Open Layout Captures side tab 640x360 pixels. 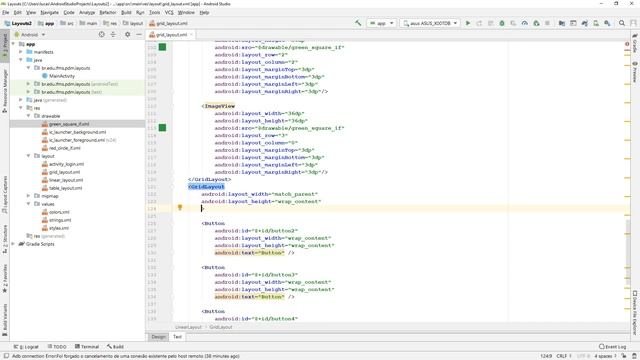(5, 195)
